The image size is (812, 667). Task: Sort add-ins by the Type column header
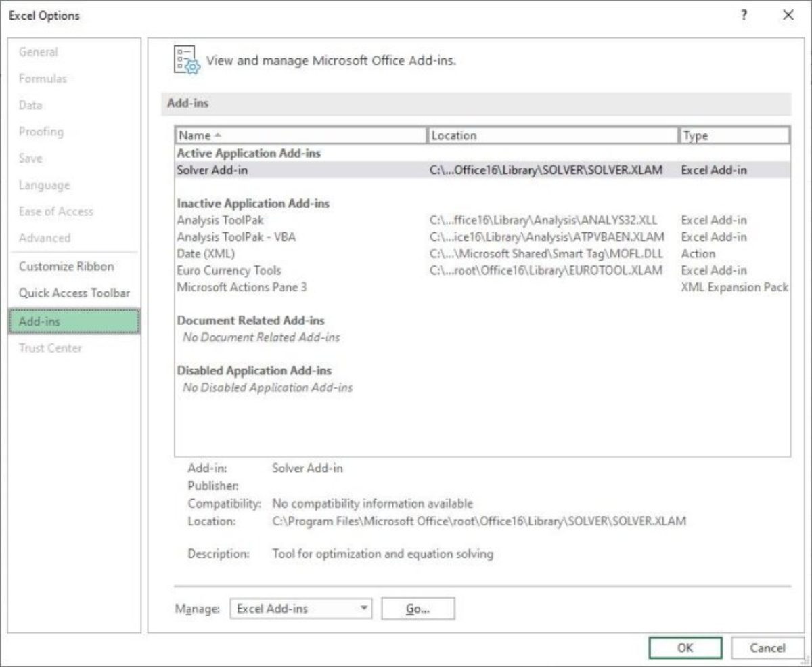point(734,135)
